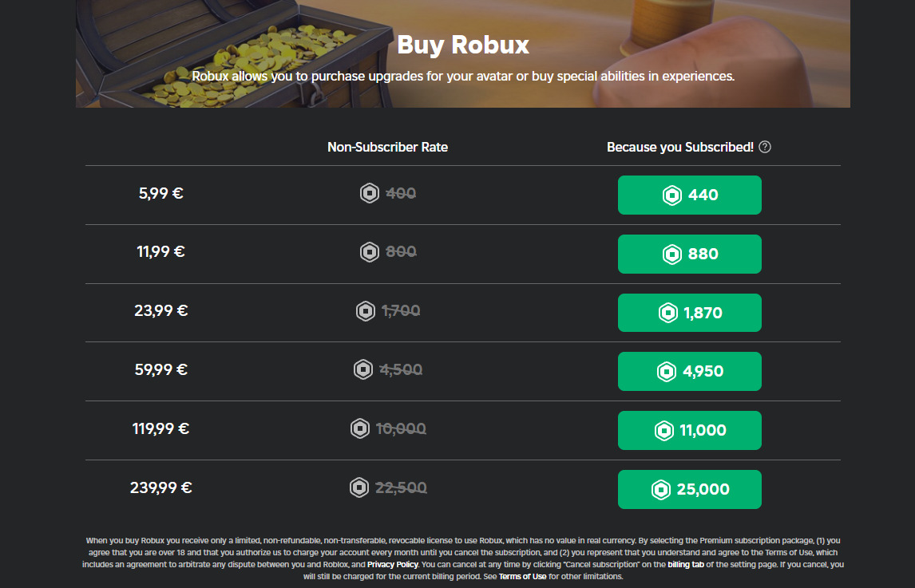Viewport: 915px width, 588px height.
Task: Click the 5,99 € price label
Action: coord(160,193)
